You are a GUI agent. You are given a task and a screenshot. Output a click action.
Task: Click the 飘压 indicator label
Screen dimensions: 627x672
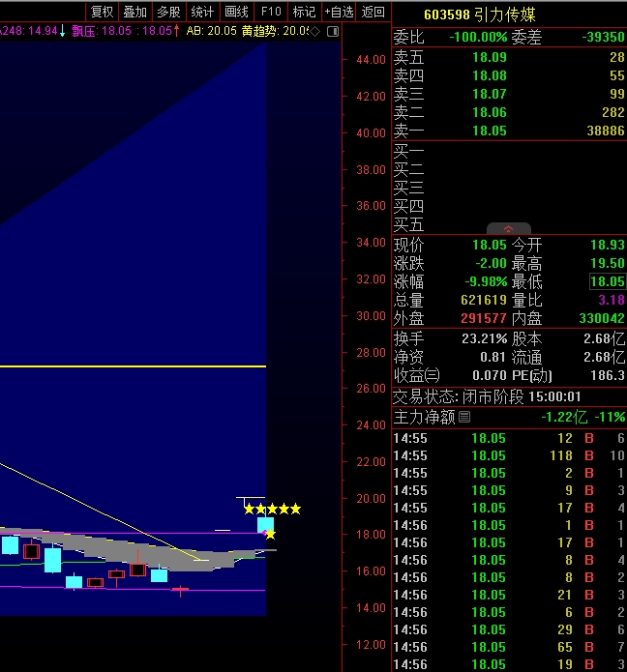point(83,31)
